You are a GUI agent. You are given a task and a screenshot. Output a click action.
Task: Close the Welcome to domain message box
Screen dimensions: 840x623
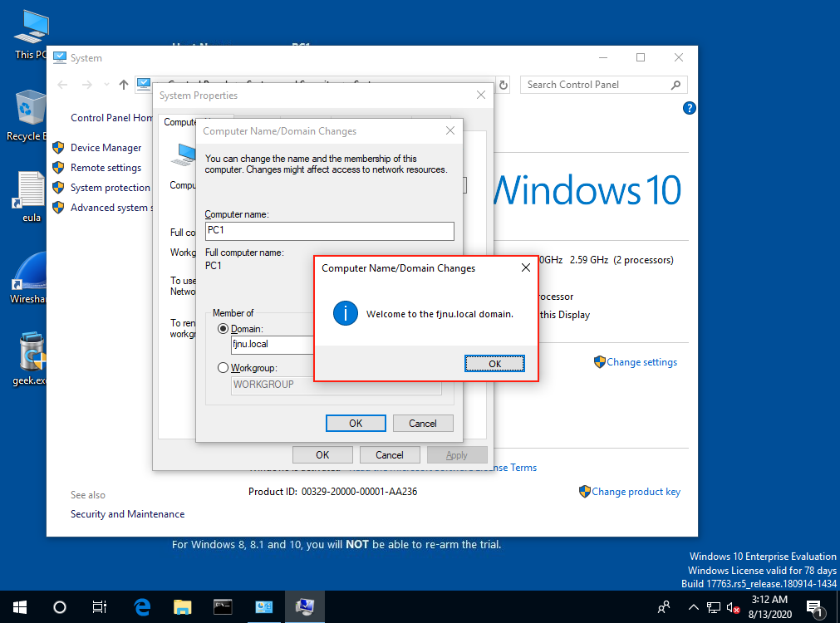tap(526, 267)
